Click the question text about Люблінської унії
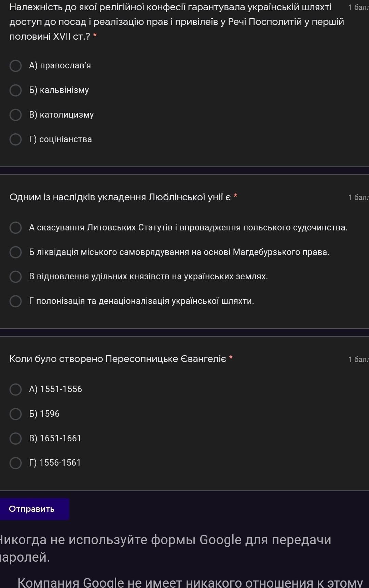The width and height of the screenshot is (369, 588). coord(120,197)
